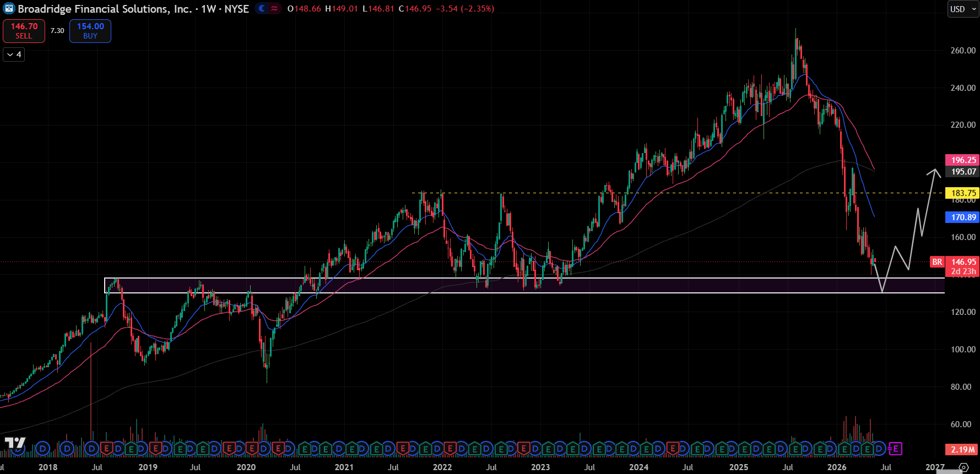
Task: Click the 2021 time axis label
Action: pyautogui.click(x=344, y=467)
